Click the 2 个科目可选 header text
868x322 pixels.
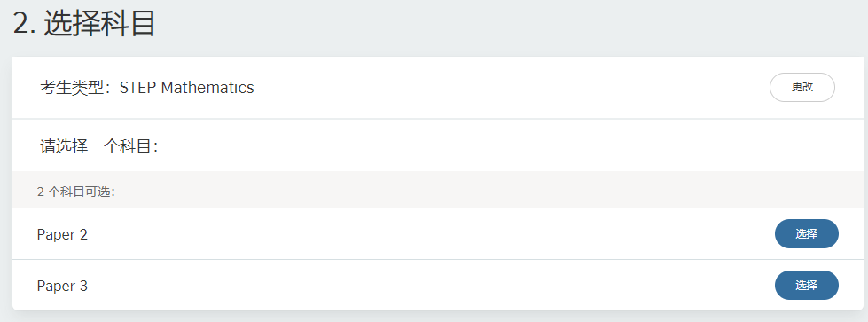click(76, 192)
